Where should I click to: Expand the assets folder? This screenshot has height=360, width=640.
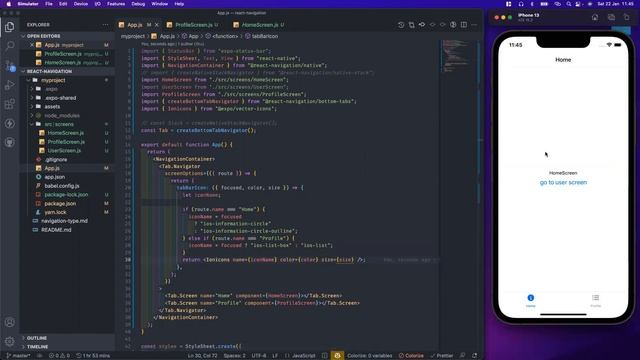pyautogui.click(x=52, y=107)
